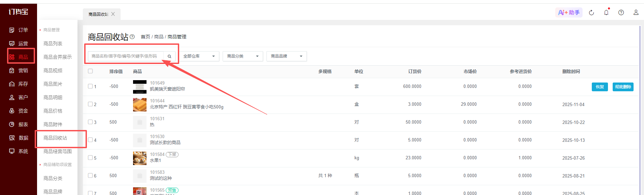The height and width of the screenshot is (195, 644).
Task: Open 运营 in the sidebar
Action: tap(19, 43)
